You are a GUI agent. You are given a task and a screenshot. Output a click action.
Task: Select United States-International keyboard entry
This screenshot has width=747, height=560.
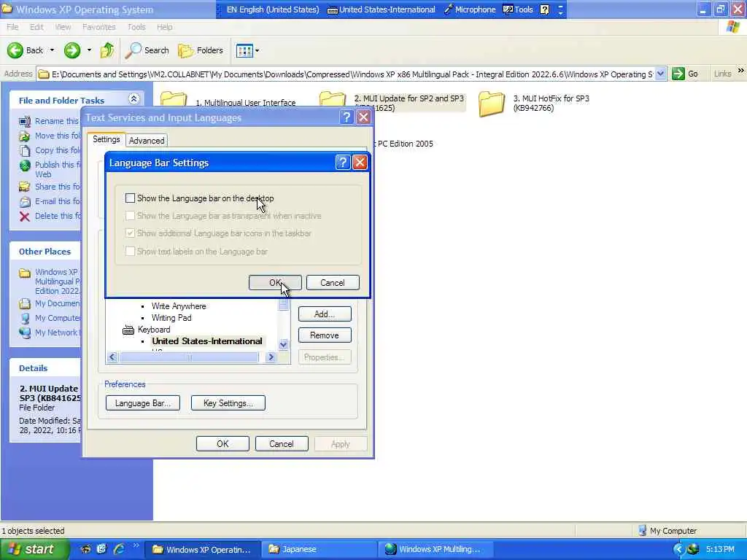pyautogui.click(x=206, y=341)
